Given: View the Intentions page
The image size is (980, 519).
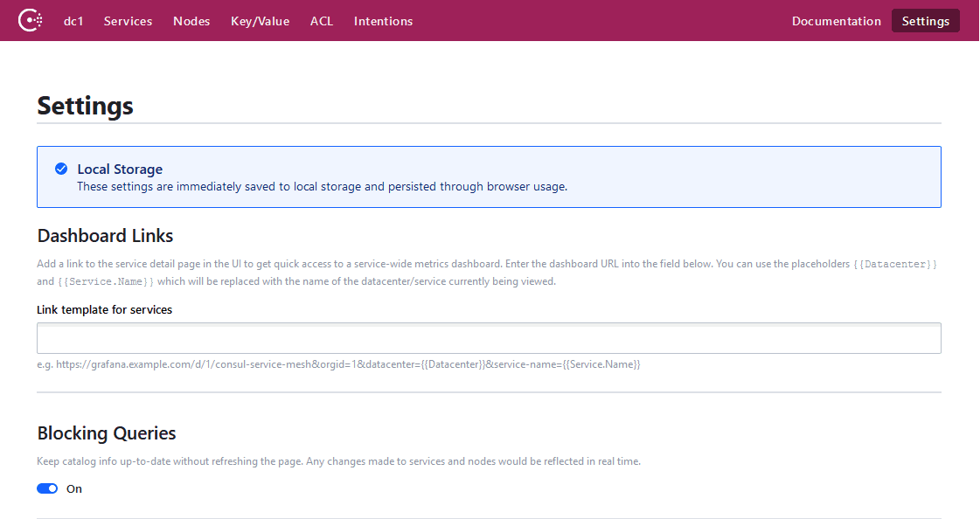Looking at the screenshot, I should 383,20.
